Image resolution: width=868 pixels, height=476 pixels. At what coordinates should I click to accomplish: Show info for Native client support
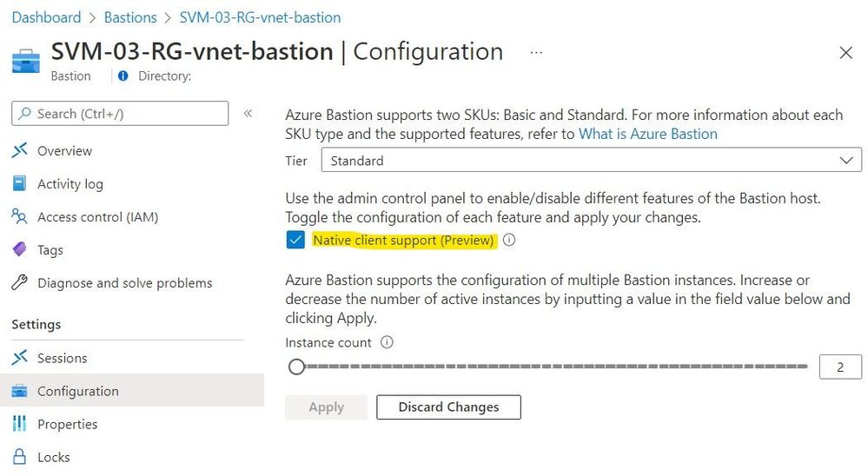point(509,240)
